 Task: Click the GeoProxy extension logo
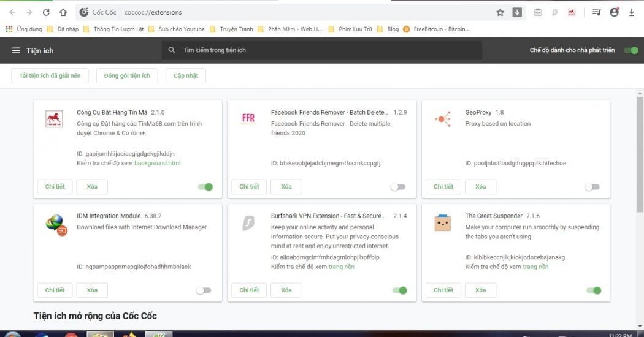click(443, 119)
